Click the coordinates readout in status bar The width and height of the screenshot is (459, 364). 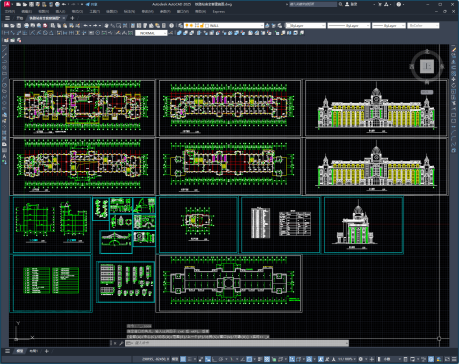coord(156,359)
